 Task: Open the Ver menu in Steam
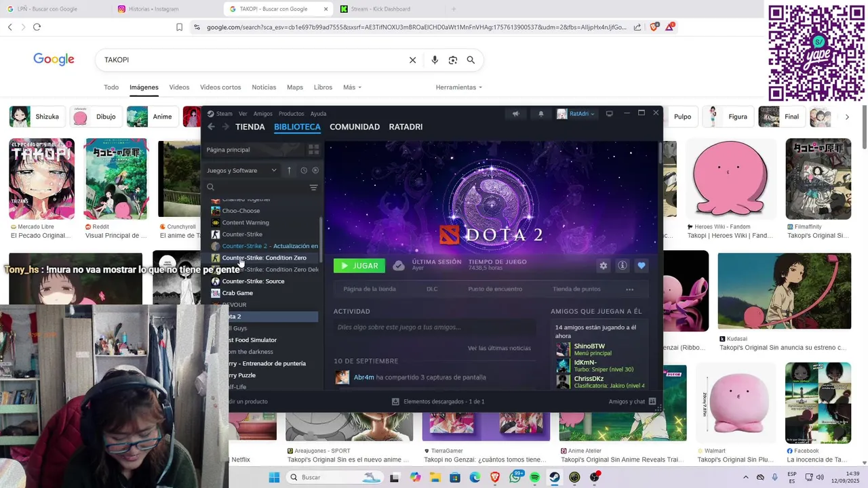click(243, 114)
